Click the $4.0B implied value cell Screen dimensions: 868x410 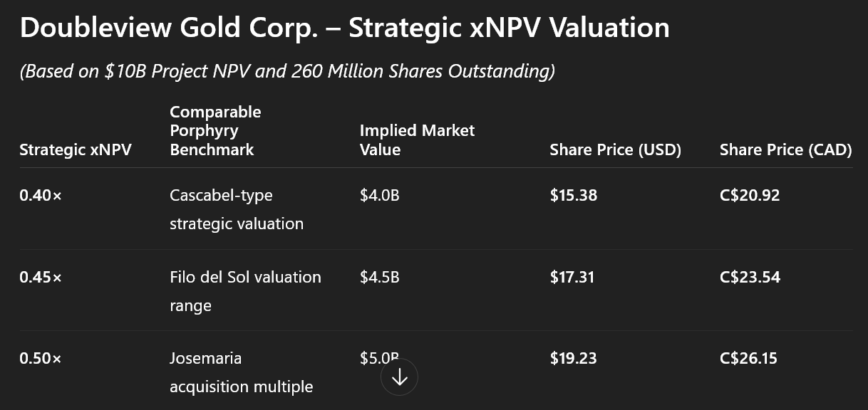379,195
